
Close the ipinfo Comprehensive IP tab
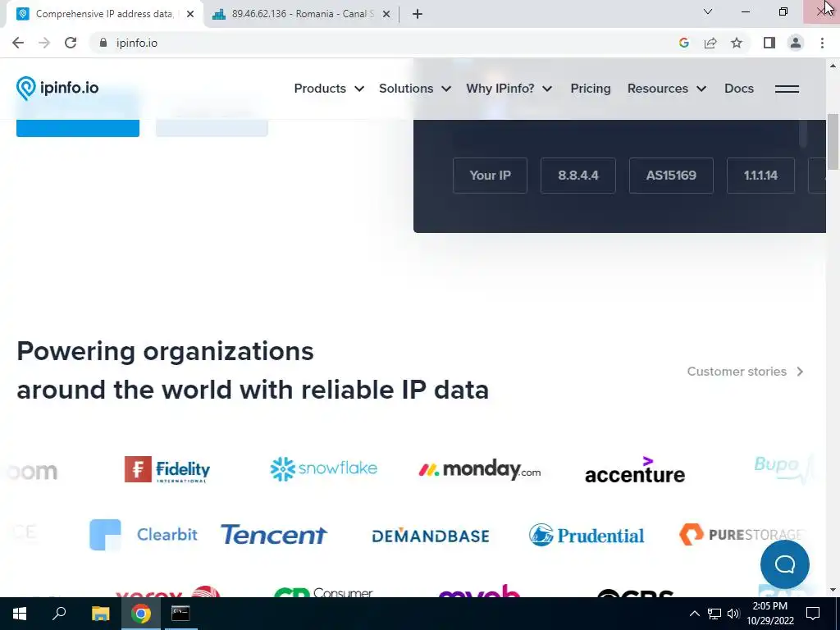click(x=190, y=14)
